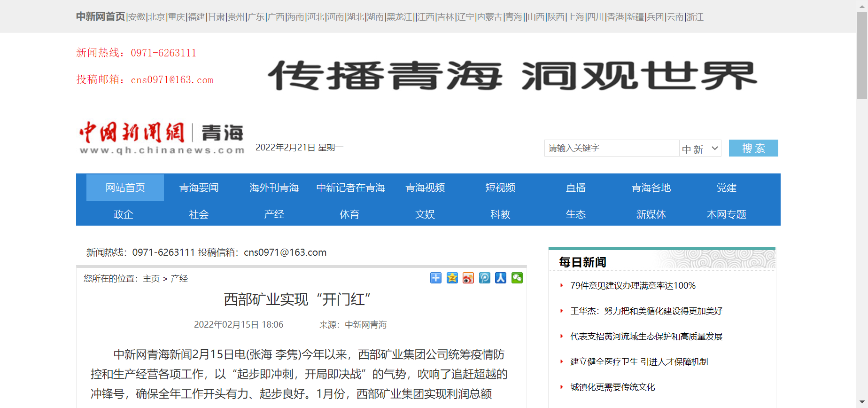The width and height of the screenshot is (868, 408).
Task: Click 产经 in the breadcrumb path
Action: point(179,279)
